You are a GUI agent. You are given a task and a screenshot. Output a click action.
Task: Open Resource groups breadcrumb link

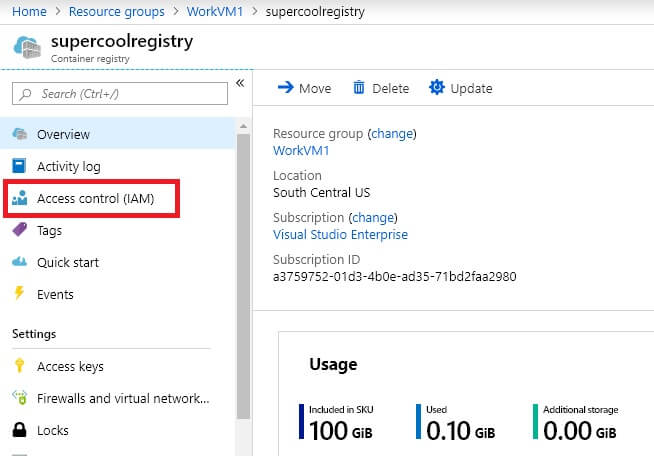[x=117, y=12]
